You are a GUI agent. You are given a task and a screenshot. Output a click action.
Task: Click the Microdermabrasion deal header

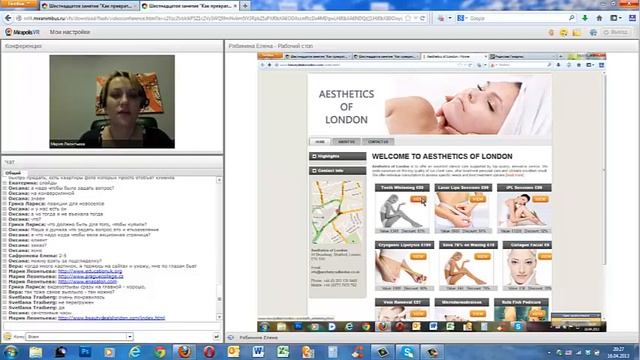461,302
